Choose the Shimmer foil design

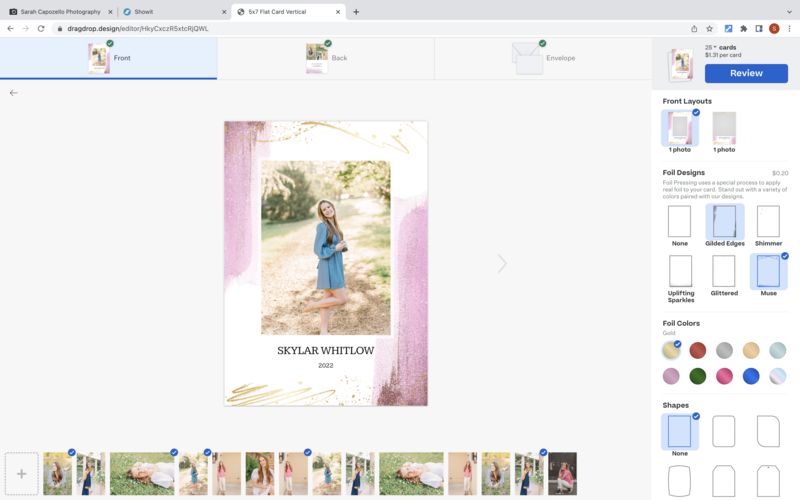pyautogui.click(x=768, y=222)
